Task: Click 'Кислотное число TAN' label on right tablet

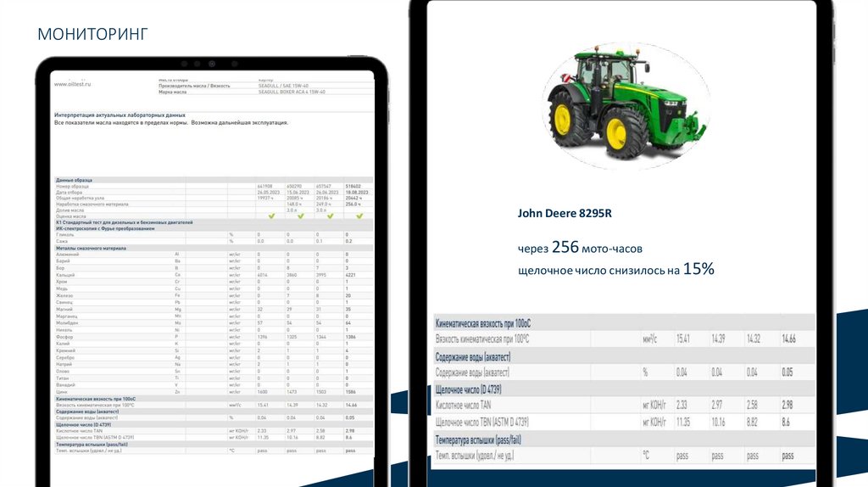Action: click(464, 405)
